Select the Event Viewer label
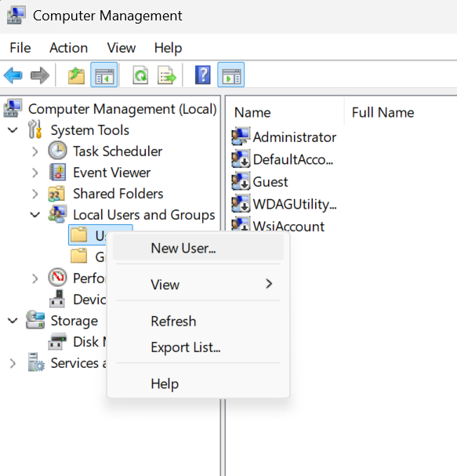 coord(111,173)
